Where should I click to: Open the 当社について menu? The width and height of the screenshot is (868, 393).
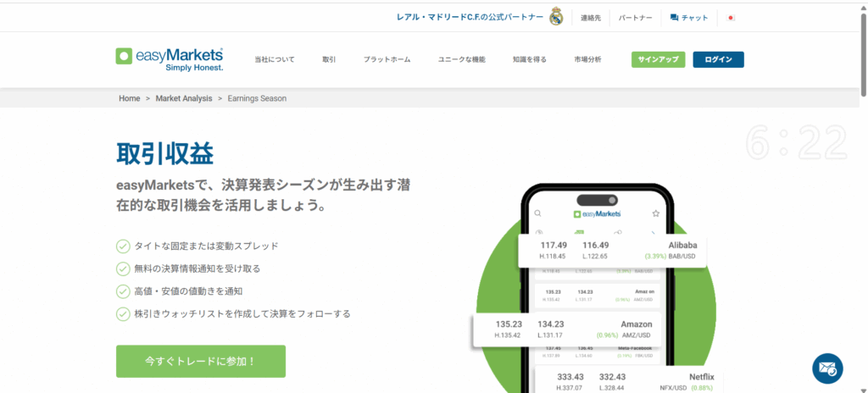tap(275, 60)
